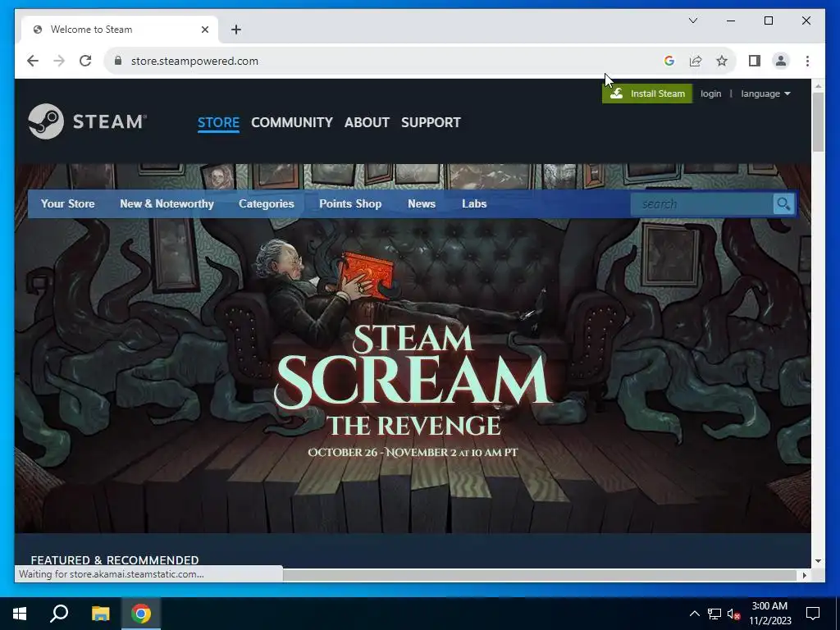Click the Chrome forward arrow
This screenshot has width=840, height=630.
tap(59, 61)
